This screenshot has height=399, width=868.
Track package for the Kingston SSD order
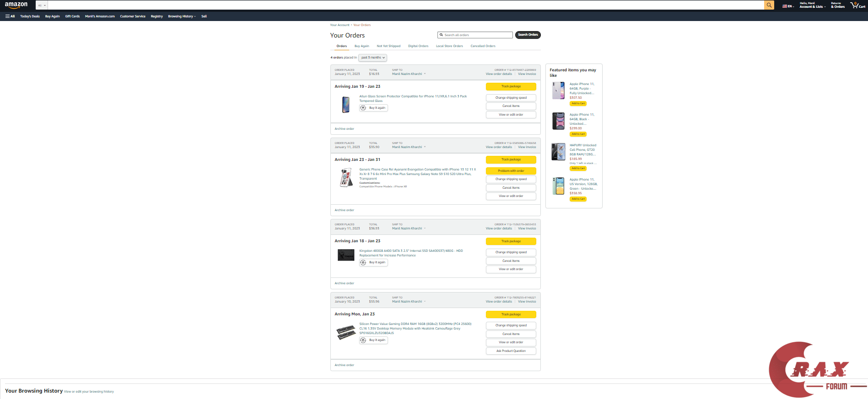pos(511,241)
